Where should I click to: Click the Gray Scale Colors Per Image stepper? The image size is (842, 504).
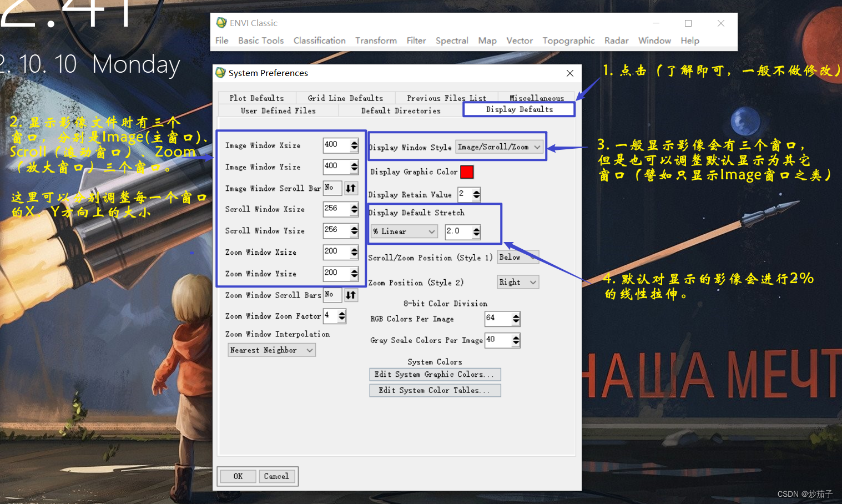point(516,340)
